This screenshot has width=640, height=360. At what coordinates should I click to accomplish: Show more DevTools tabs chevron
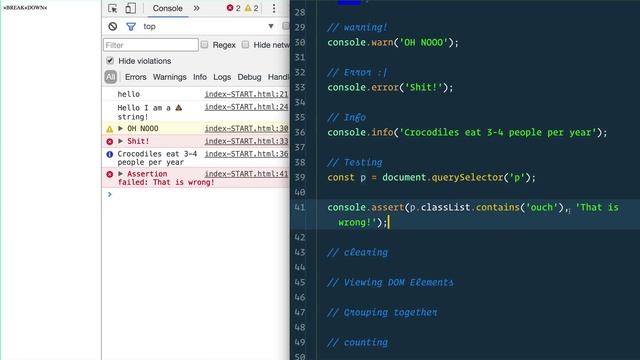coord(197,8)
